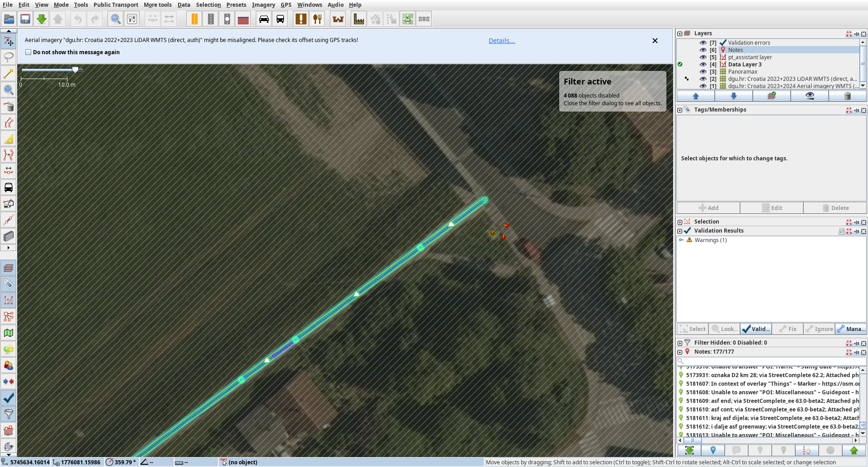Screen dimensions: 868x467
Task: Select the lasso selection tool
Action: pos(9,57)
